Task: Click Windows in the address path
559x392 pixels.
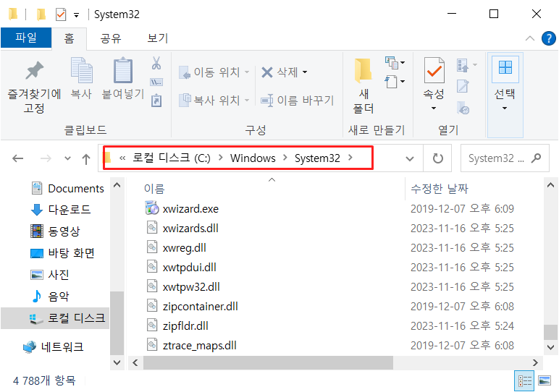Action: pyautogui.click(x=253, y=158)
